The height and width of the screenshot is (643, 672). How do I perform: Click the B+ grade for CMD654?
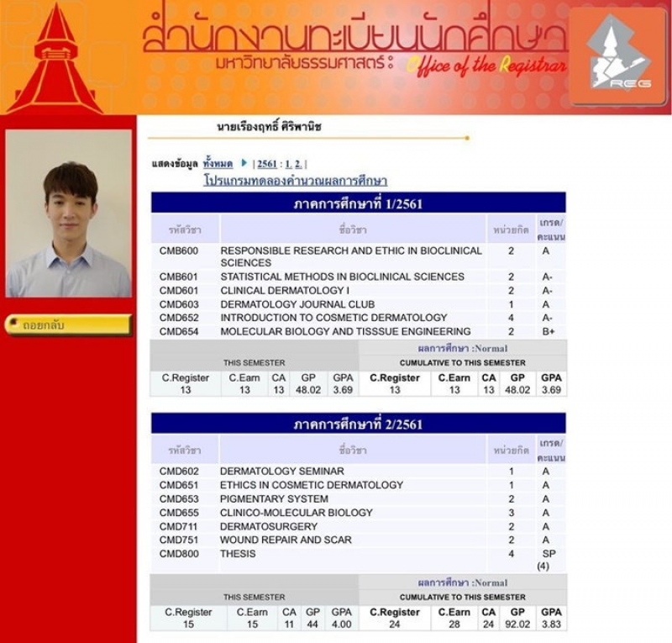[549, 331]
